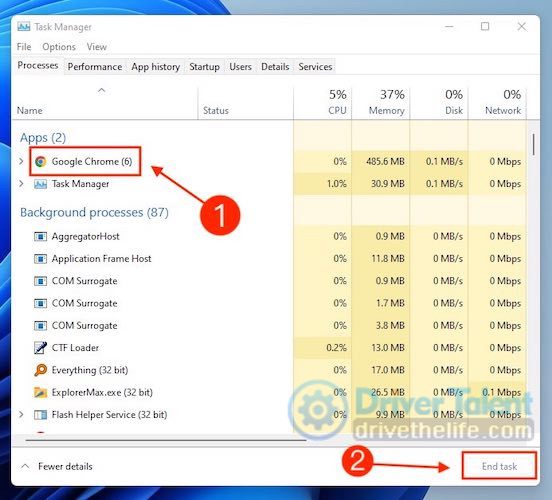This screenshot has height=500, width=552.
Task: Click the 30.9 MB memory value
Action: pyautogui.click(x=388, y=184)
